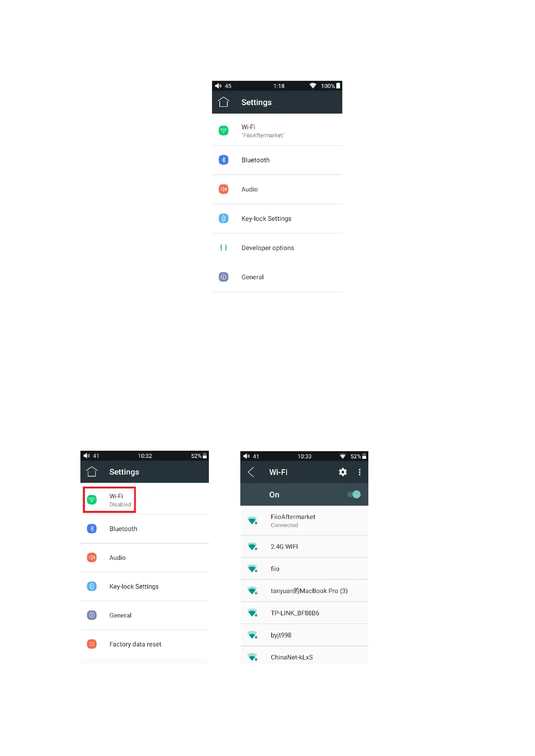This screenshot has width=535, height=756.
Task: Select the TP-LINK_BF88B6 network
Action: click(x=304, y=613)
